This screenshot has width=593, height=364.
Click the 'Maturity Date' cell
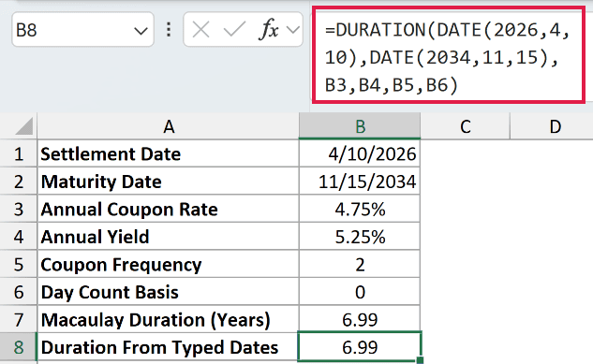point(169,182)
